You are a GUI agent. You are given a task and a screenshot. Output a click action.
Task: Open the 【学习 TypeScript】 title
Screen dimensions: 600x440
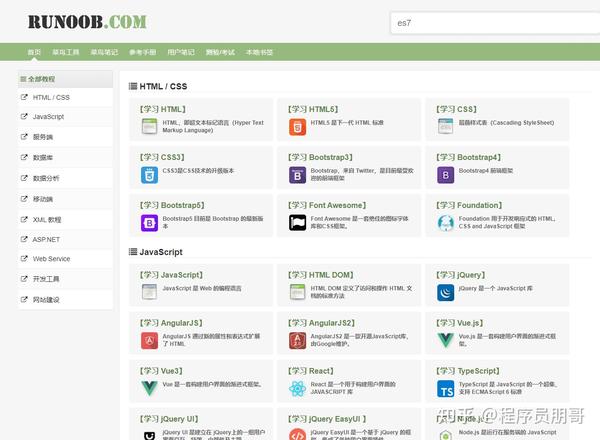coord(468,371)
